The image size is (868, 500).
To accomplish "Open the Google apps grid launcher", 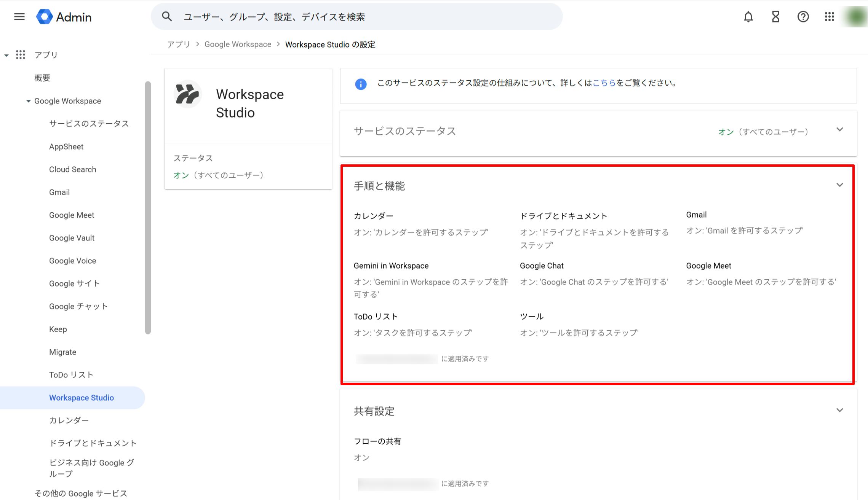I will click(830, 17).
